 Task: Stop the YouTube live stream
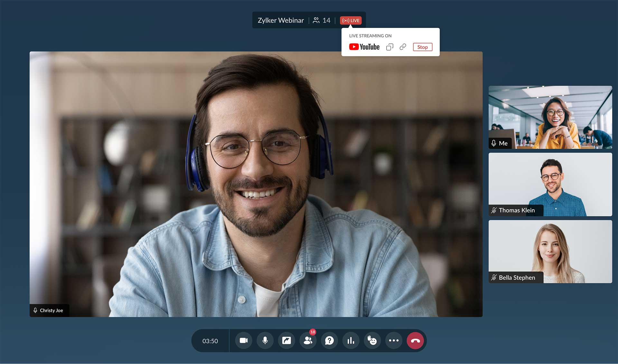422,47
